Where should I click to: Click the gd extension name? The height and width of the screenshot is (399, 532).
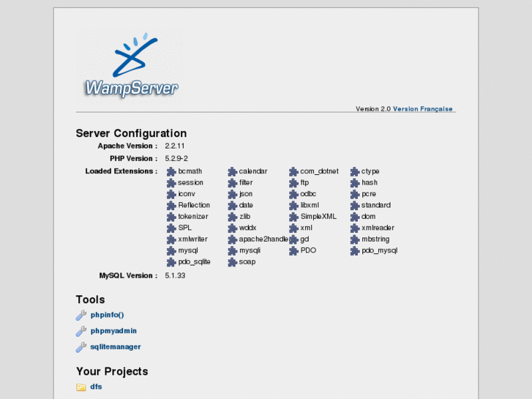(304, 239)
